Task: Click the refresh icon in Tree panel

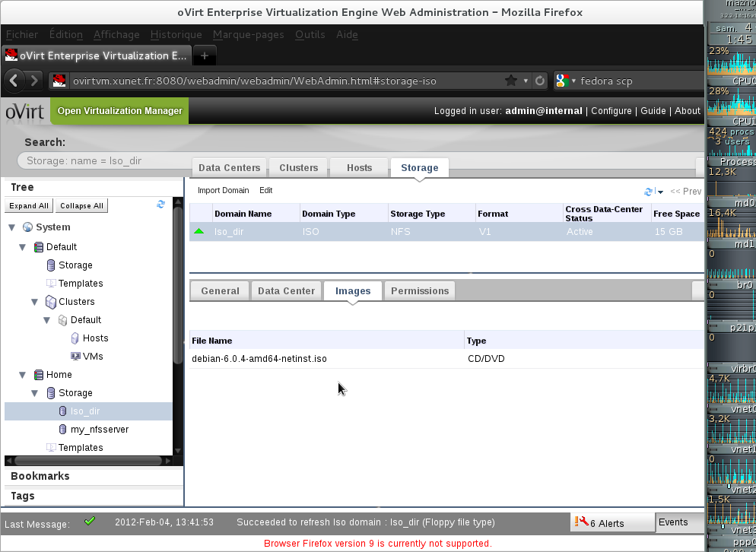Action: (x=160, y=205)
